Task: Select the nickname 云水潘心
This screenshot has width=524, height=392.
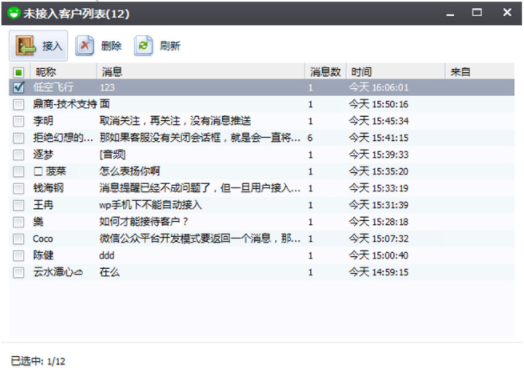Action: point(58,272)
